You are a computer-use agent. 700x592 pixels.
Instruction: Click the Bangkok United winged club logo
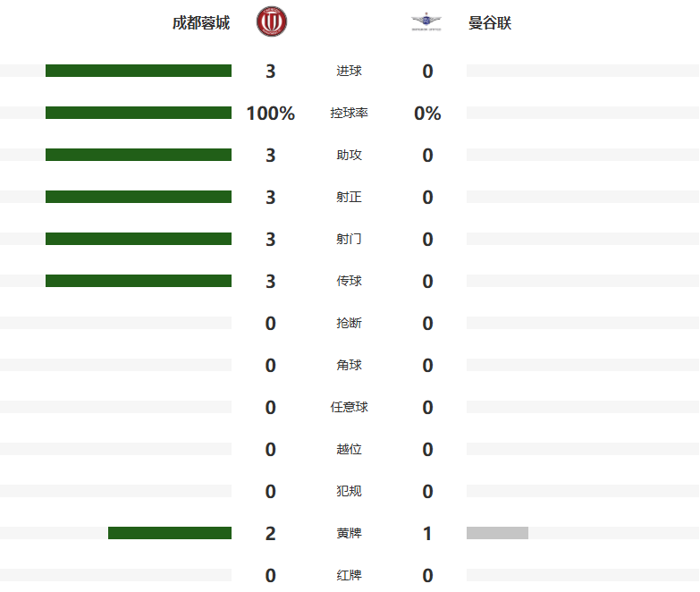[426, 21]
